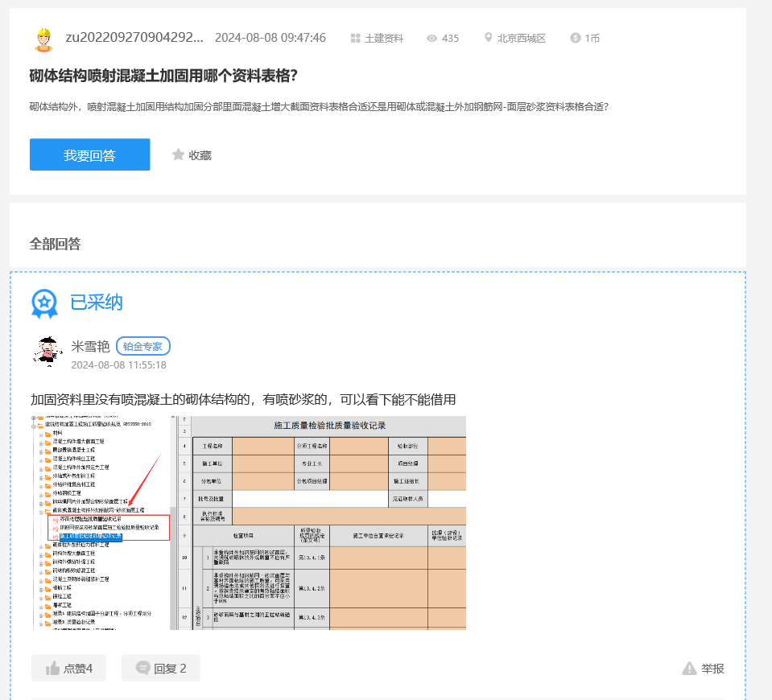Screen dimensions: 772x700
Task: Click the grid icon before 土建资料
Action: [355, 39]
